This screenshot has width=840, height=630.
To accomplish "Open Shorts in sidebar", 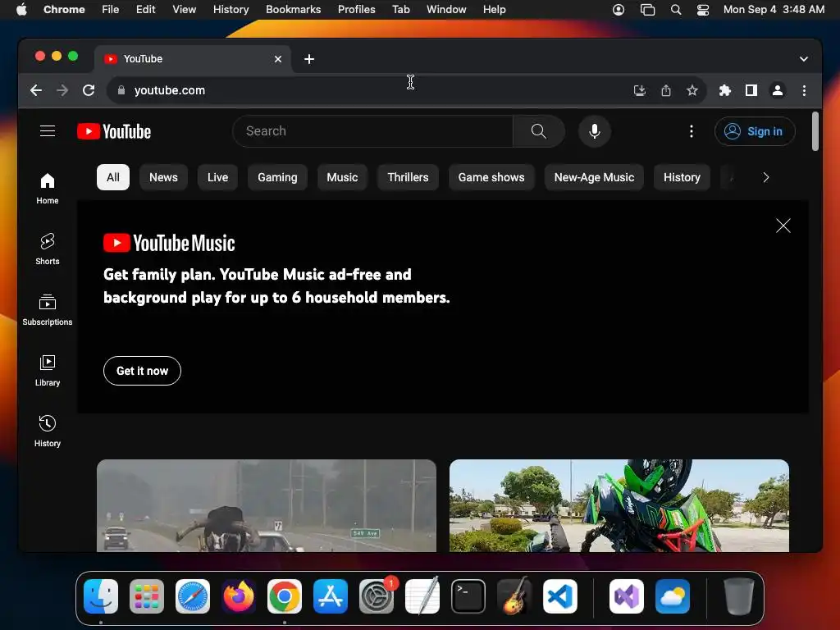I will coord(47,249).
